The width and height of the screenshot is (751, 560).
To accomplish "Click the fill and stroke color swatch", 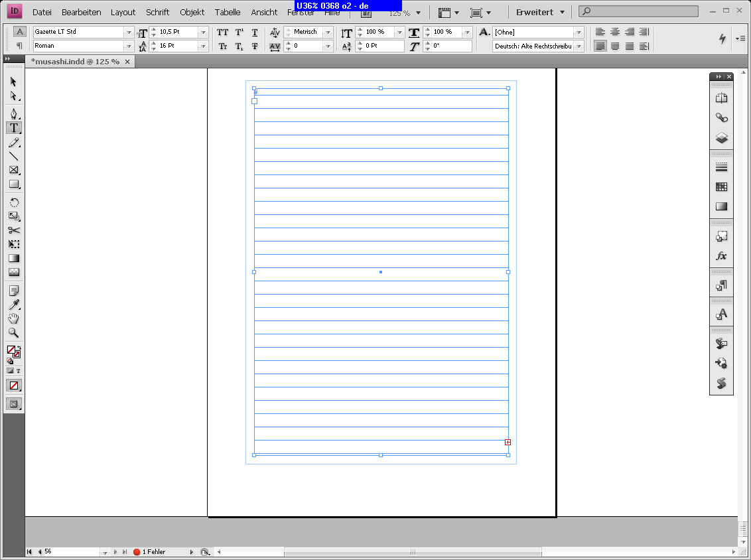I will [13, 352].
